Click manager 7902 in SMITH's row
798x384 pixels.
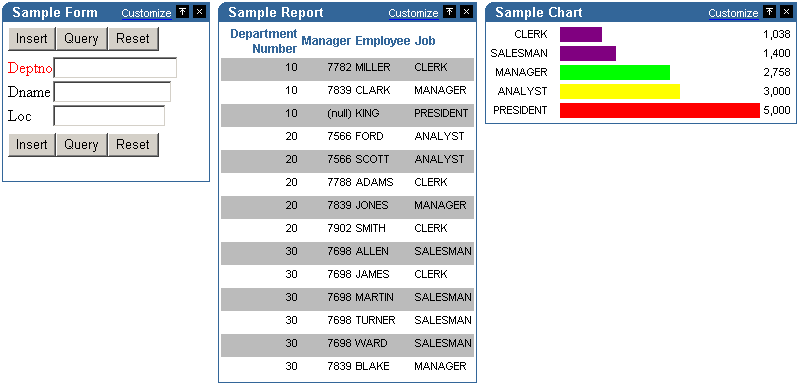coord(339,228)
